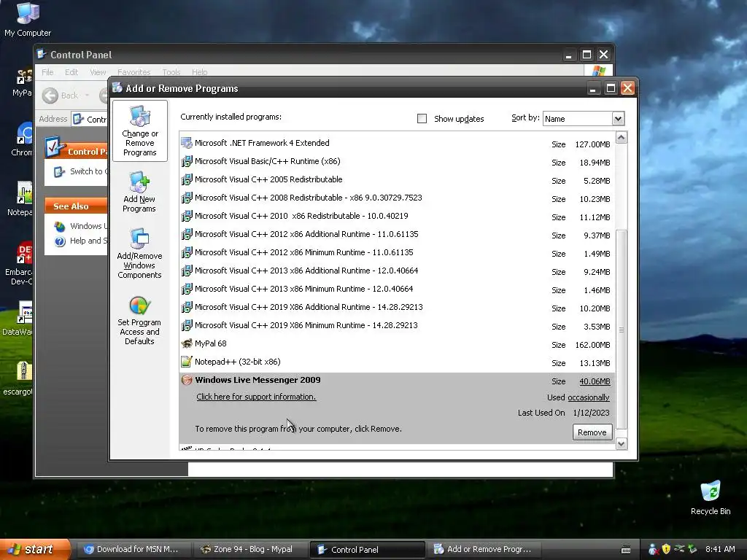The image size is (747, 560).
Task: Click the Windows Live Messenger 2009 icon
Action: [187, 379]
